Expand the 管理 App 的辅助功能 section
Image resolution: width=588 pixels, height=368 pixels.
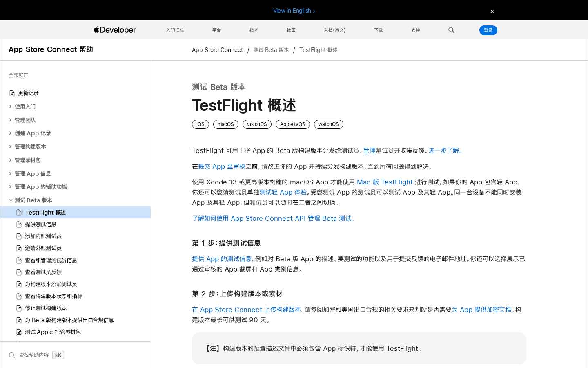(x=11, y=187)
